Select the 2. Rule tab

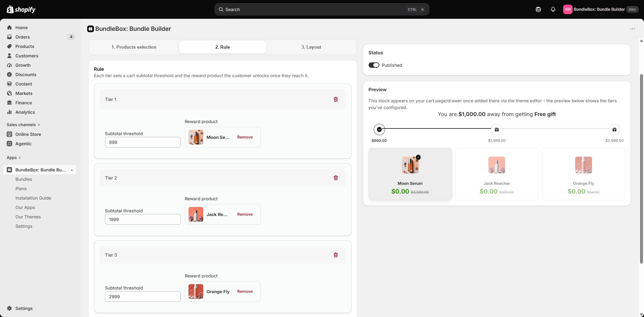coord(223,47)
